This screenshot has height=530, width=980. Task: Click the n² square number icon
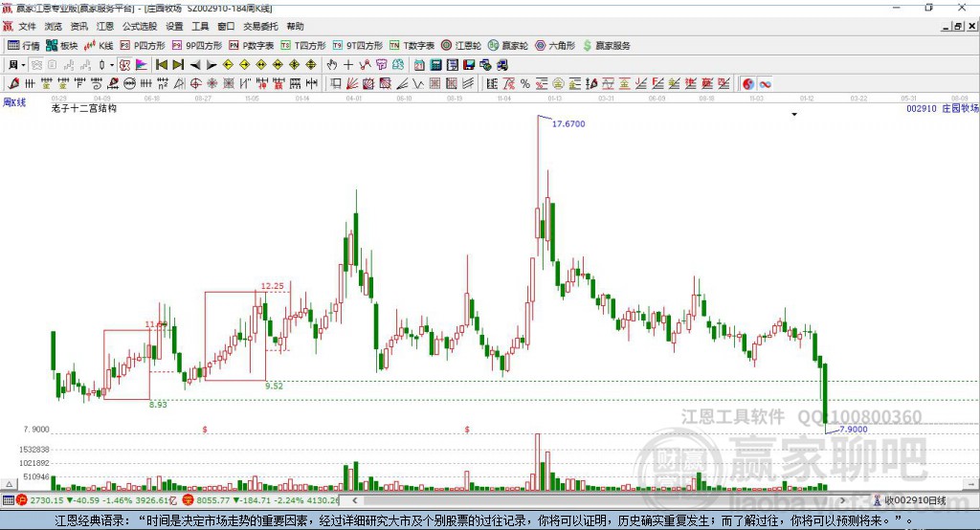coord(163,84)
